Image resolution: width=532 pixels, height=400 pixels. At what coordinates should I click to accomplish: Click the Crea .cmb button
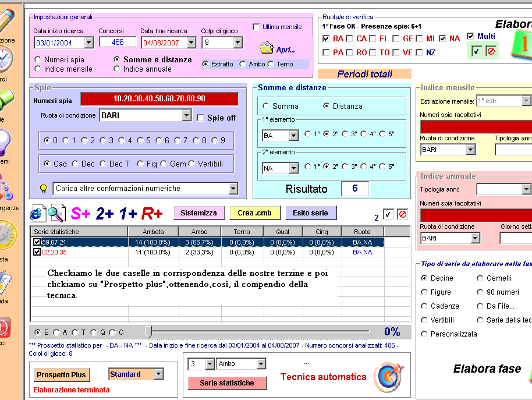coord(255,213)
